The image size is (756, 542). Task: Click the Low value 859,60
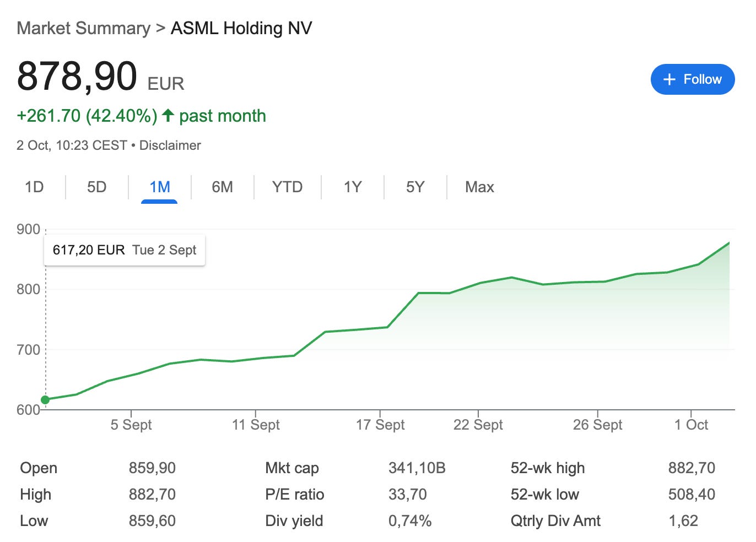(152, 521)
